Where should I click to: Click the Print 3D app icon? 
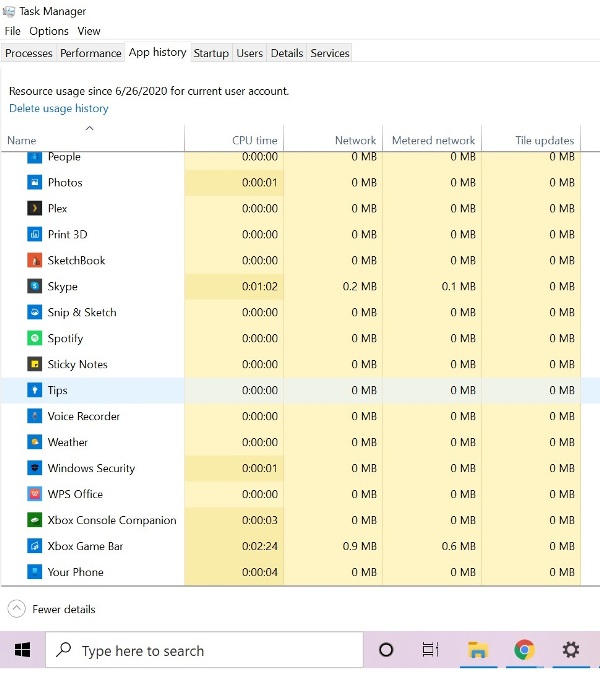tap(35, 234)
